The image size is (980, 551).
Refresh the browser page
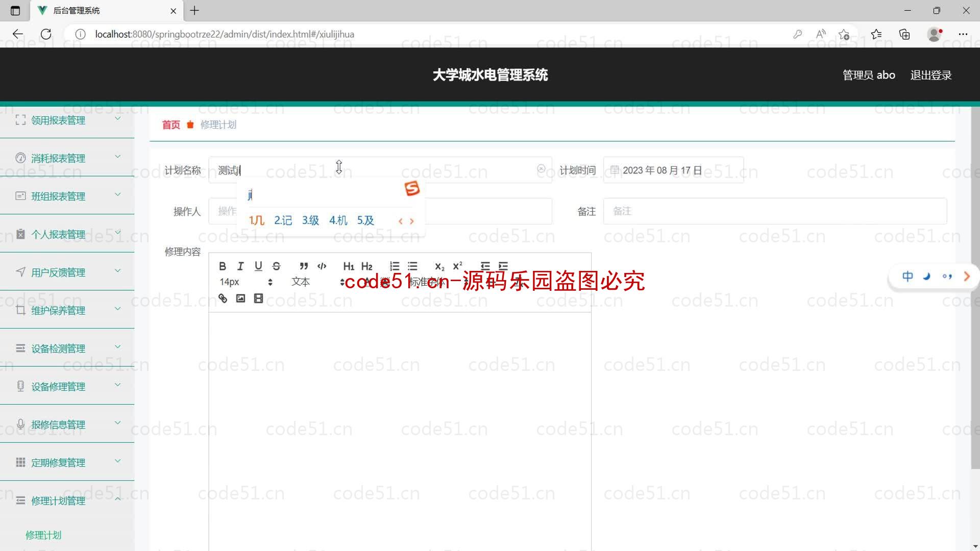click(46, 34)
